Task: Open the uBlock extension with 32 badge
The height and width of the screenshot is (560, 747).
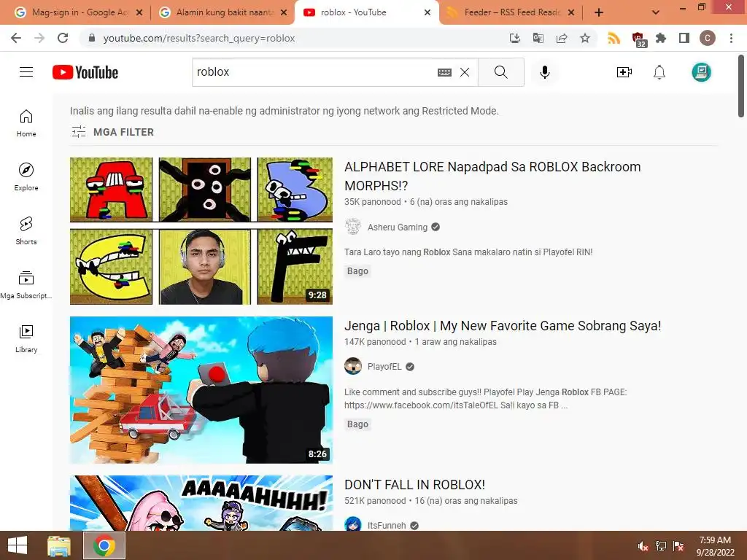Action: point(638,39)
